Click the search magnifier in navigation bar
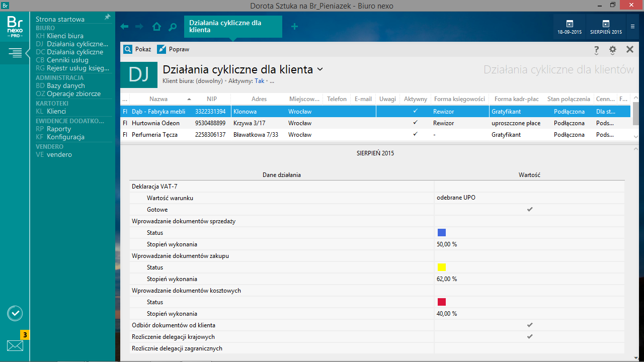 173,27
